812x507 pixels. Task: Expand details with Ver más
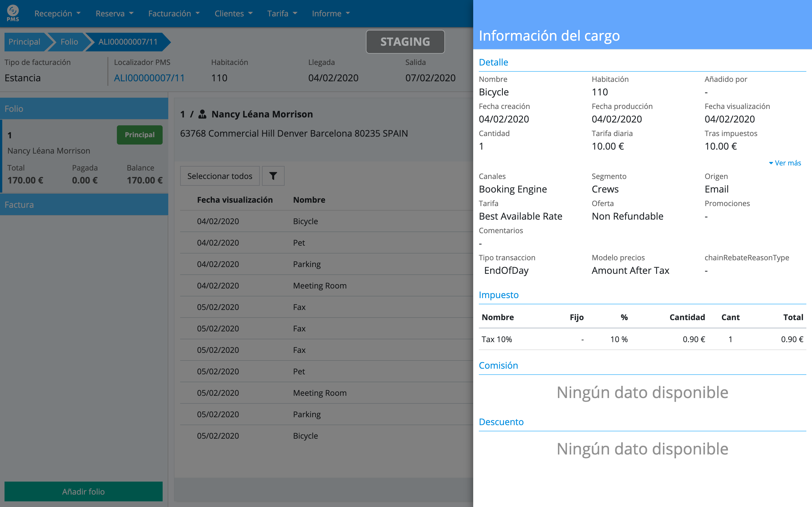pos(785,163)
